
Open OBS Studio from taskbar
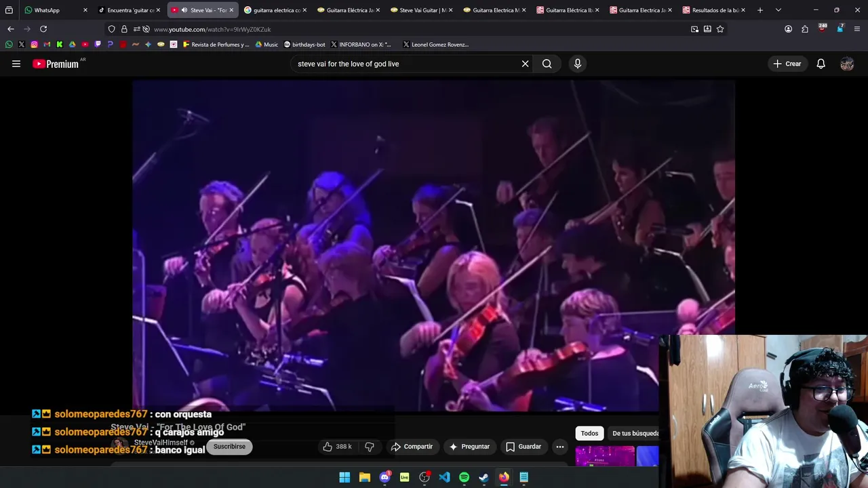coord(425,477)
